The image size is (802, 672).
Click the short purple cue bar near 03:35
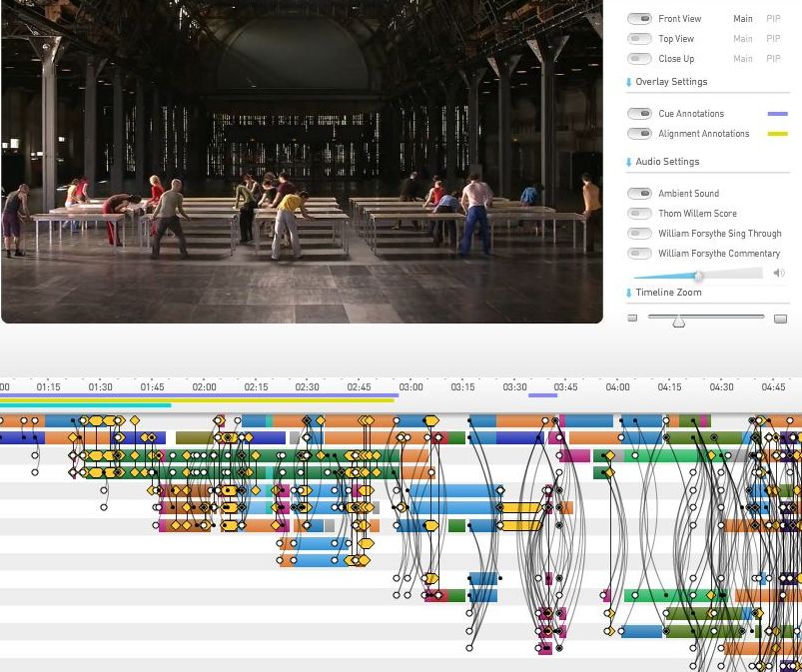[x=542, y=395]
